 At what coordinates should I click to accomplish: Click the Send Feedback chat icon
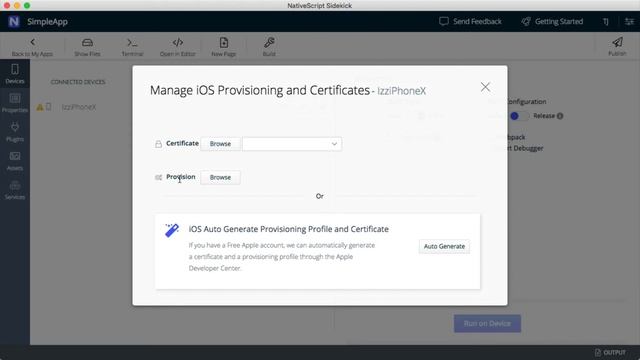[444, 21]
